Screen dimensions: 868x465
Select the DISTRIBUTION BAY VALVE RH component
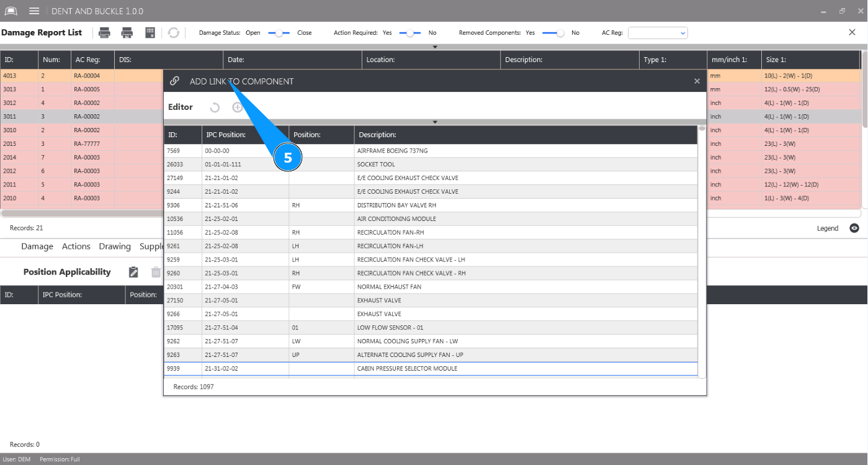point(431,205)
